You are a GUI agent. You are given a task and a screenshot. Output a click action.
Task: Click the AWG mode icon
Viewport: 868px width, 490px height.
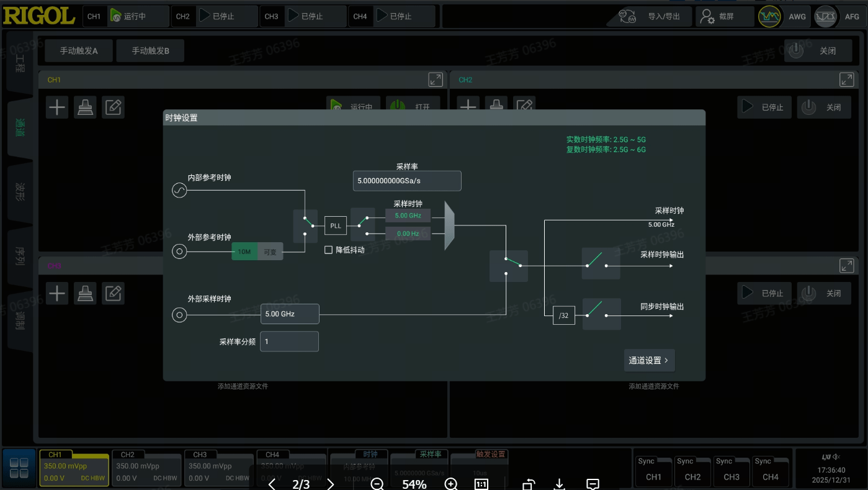pyautogui.click(x=770, y=17)
